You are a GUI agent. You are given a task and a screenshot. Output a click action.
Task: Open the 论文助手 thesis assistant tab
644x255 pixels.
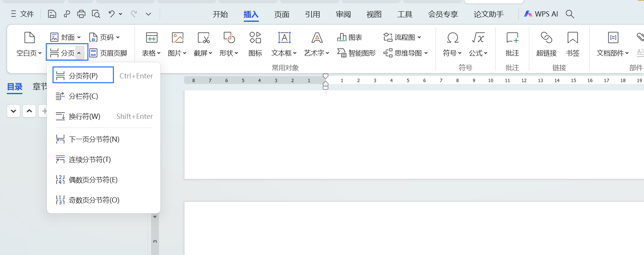tap(489, 14)
